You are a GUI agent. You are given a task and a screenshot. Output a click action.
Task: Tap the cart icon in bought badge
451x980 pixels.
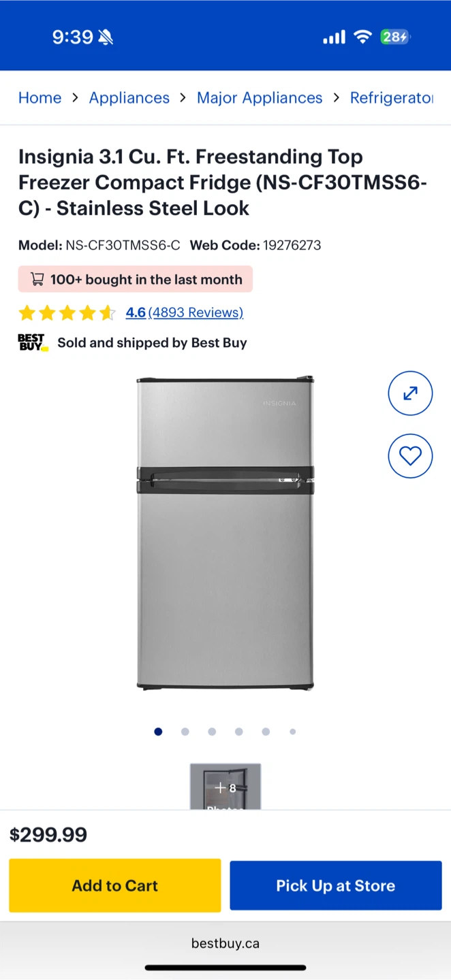[x=37, y=279]
